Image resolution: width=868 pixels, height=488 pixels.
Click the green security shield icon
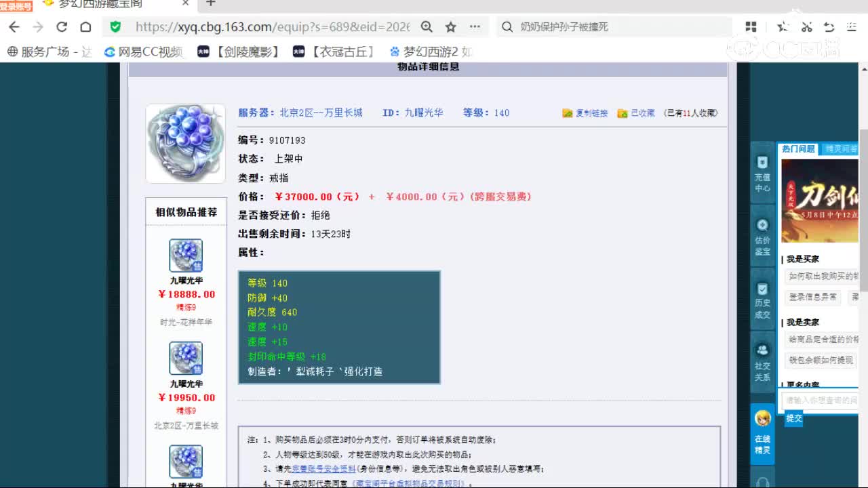coord(115,27)
